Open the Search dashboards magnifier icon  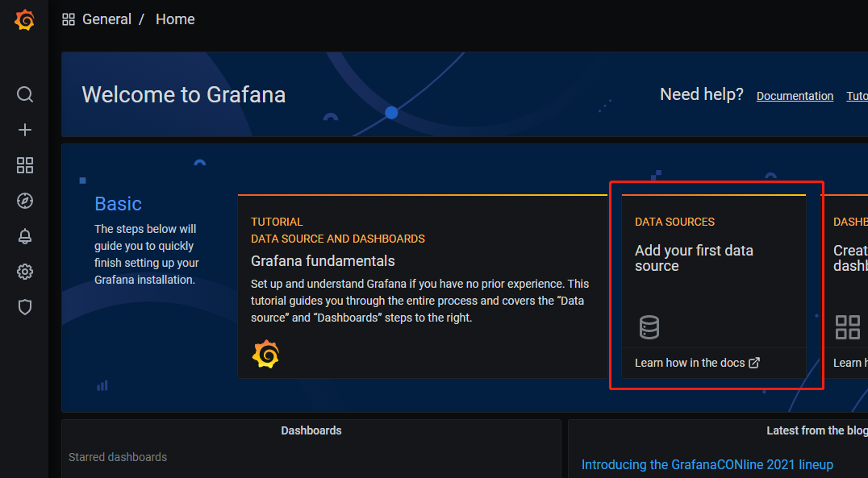tap(25, 94)
